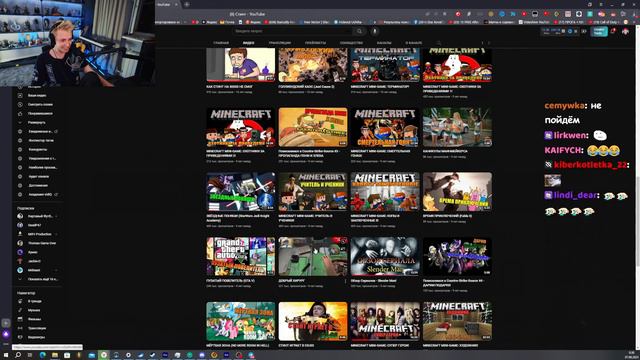Screen dimensions: 640x360
Task: Switch to the Трансляции channel tab
Action: coord(280,43)
